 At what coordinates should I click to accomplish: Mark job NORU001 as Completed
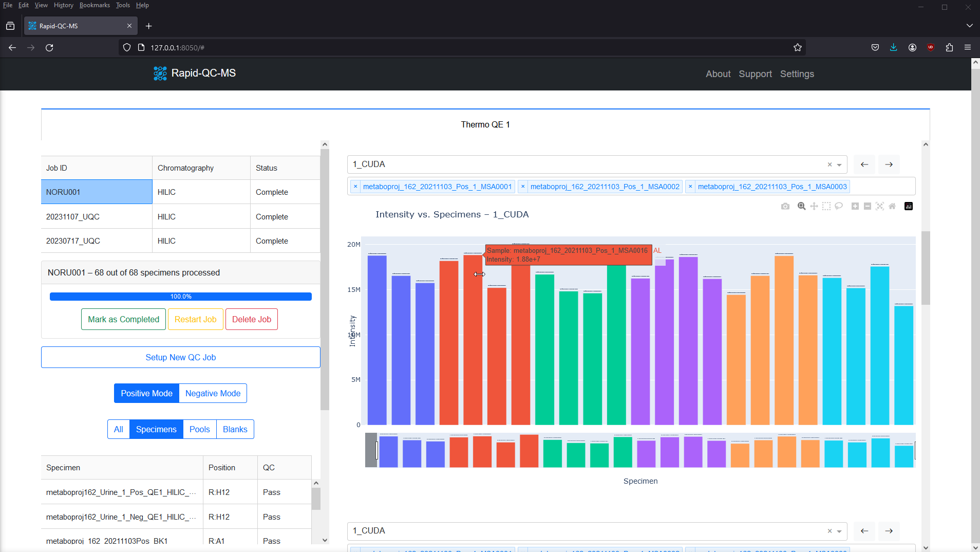pyautogui.click(x=123, y=319)
